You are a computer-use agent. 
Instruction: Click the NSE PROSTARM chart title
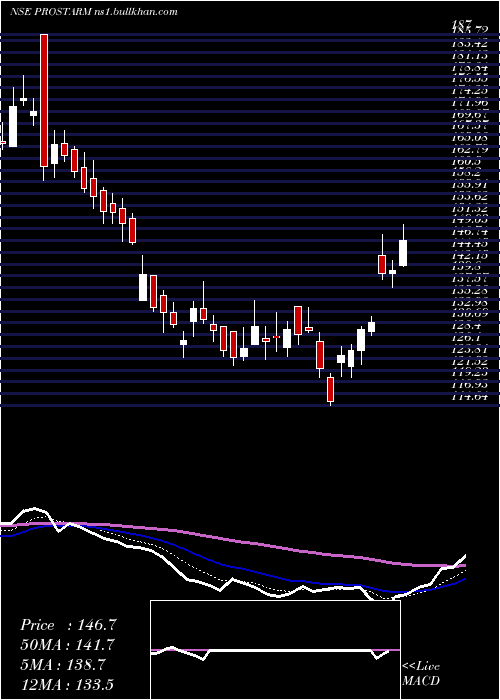point(50,12)
